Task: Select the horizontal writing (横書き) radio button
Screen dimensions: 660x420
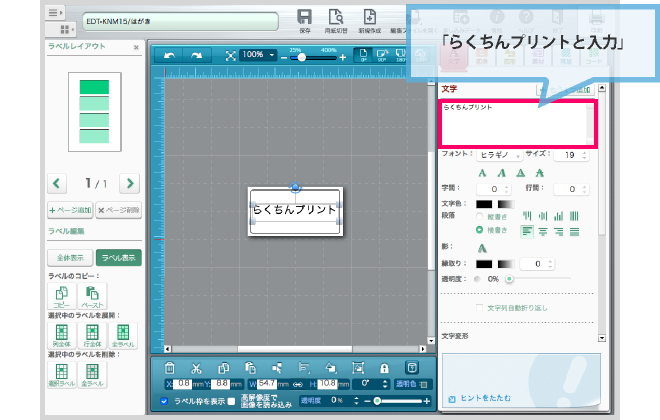Action: (479, 230)
